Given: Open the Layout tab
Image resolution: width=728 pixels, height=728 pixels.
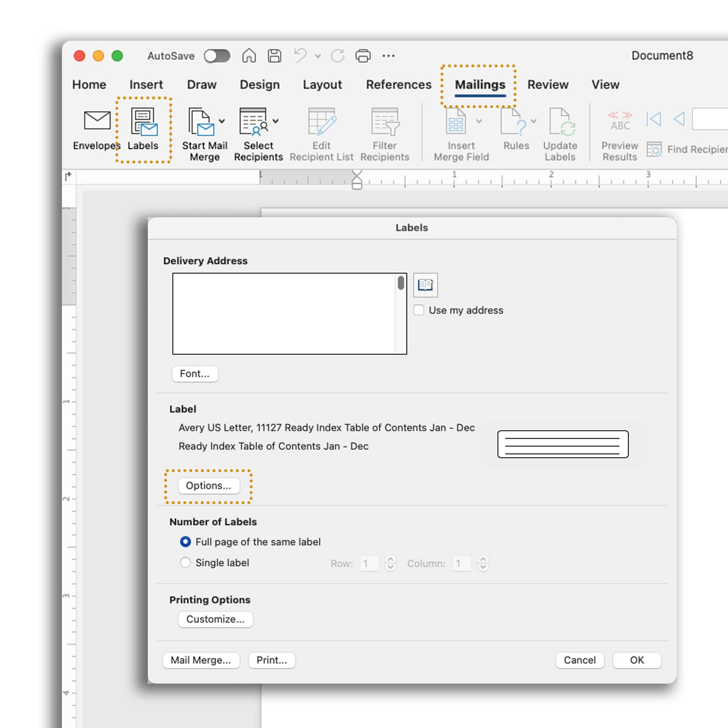Looking at the screenshot, I should 322,84.
